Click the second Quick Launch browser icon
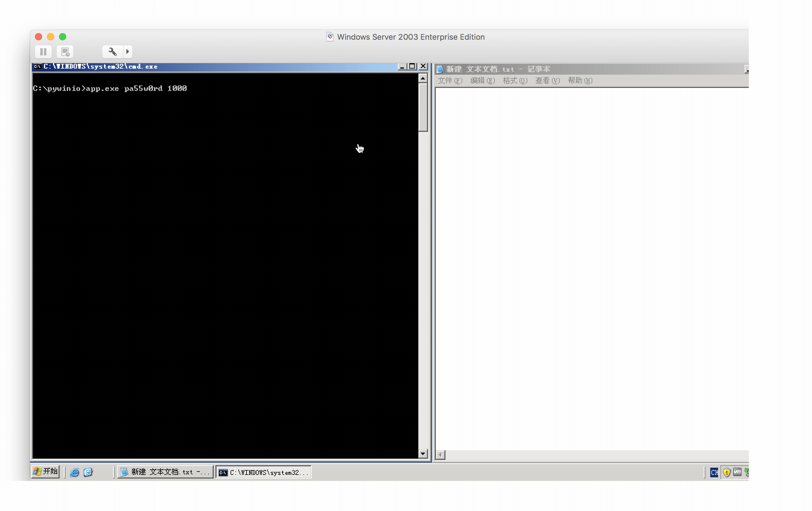Screen dimensions: 812x511 tap(88, 472)
